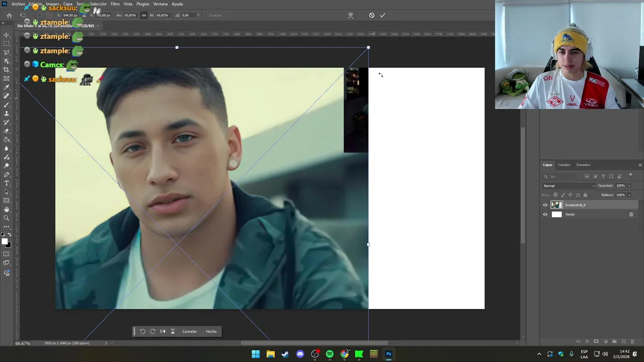Open Spotify from the taskbar
The image size is (644, 362).
click(x=330, y=354)
